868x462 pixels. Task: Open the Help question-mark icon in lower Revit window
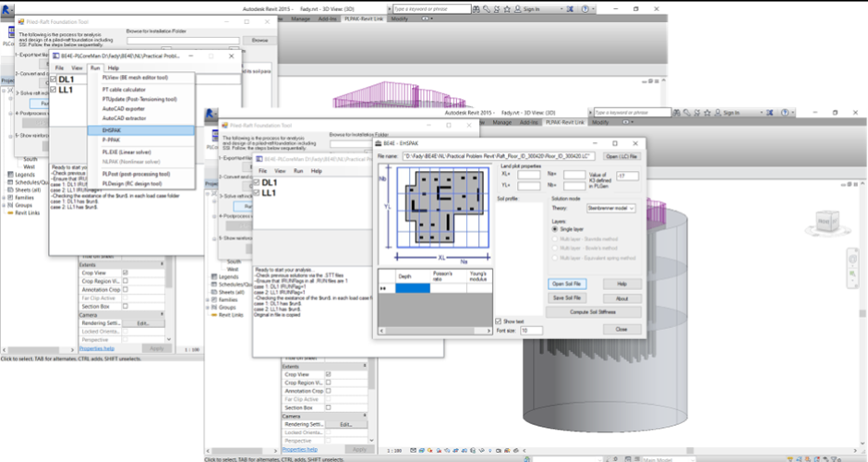tap(784, 113)
